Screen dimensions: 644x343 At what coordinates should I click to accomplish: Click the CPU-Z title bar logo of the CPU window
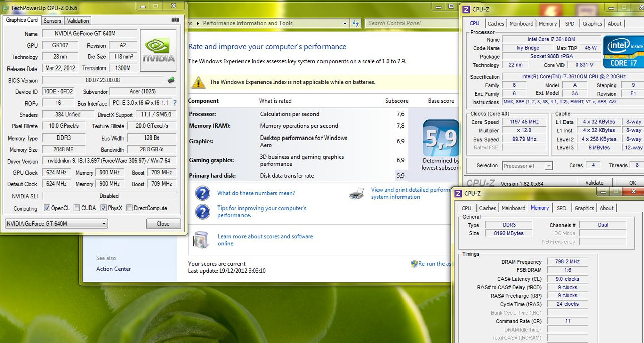[x=466, y=9]
